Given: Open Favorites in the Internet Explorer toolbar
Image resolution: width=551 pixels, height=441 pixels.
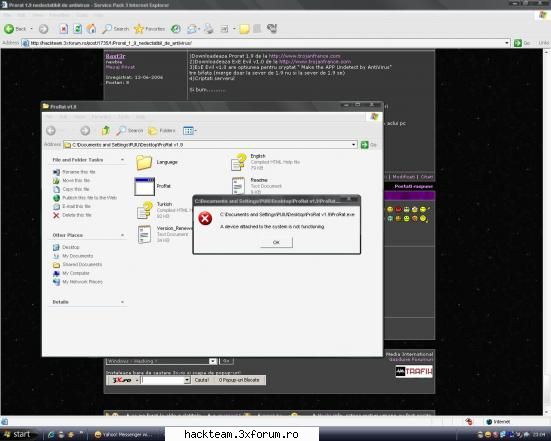Looking at the screenshot, I should [150, 29].
